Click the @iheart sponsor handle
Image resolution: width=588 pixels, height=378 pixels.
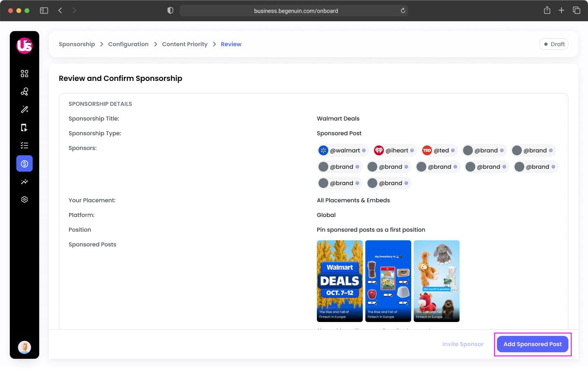click(397, 150)
